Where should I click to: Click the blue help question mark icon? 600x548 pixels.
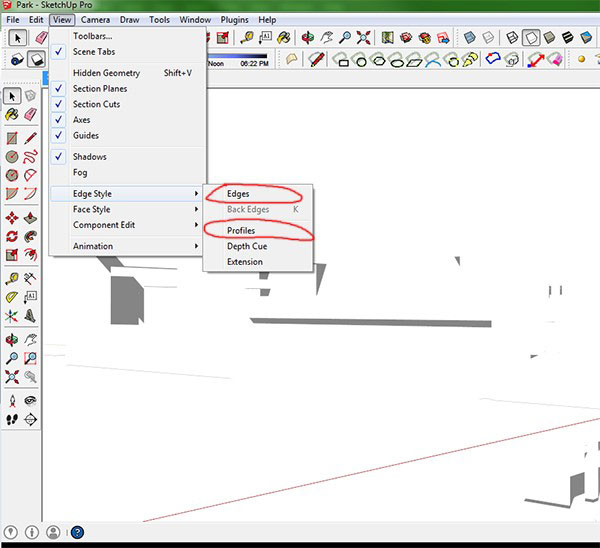77,533
